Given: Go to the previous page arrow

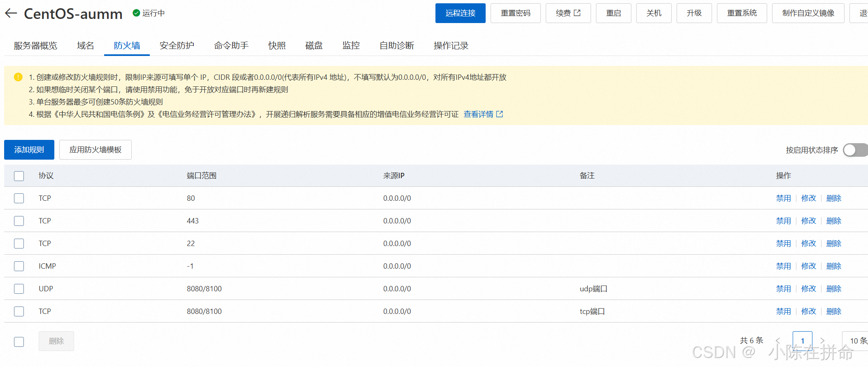Looking at the screenshot, I should [778, 341].
